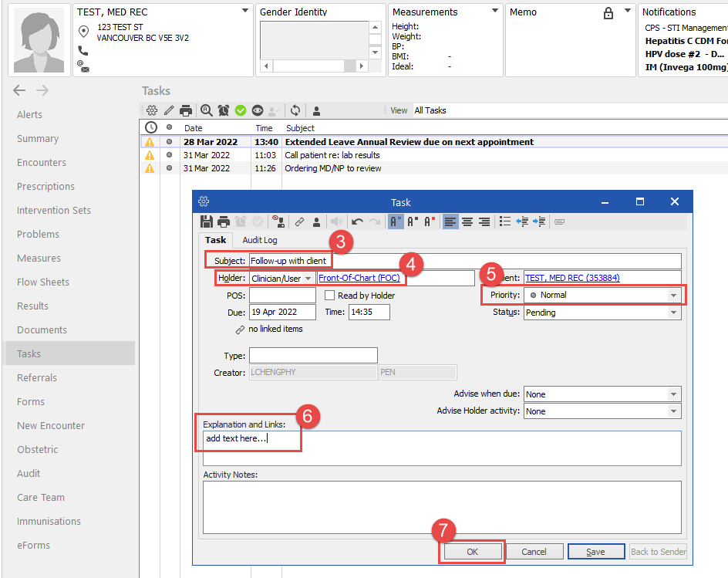Toggle the memo padlock icon
This screenshot has width=728, height=578.
click(608, 13)
